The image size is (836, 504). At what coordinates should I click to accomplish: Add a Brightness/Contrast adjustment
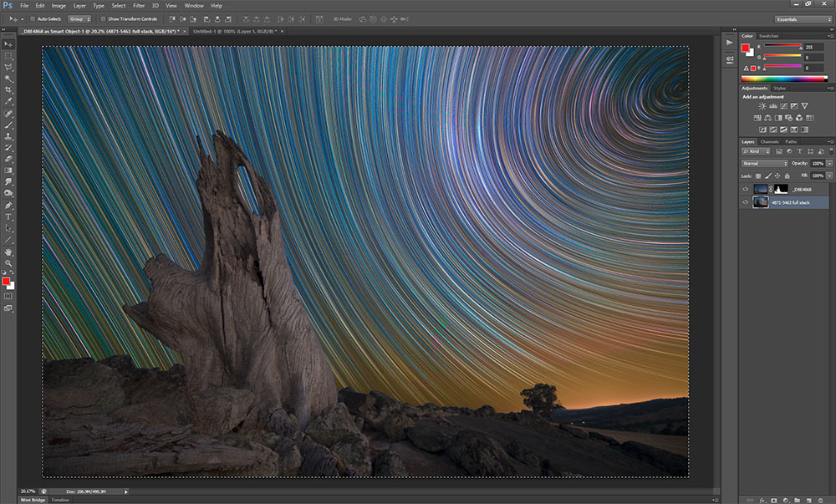coord(762,106)
